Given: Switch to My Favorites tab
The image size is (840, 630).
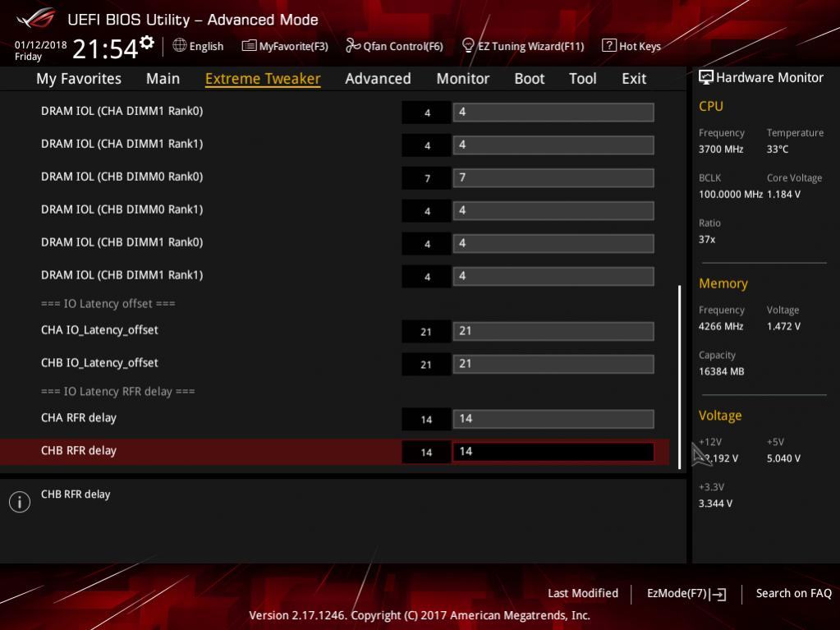Looking at the screenshot, I should point(79,79).
